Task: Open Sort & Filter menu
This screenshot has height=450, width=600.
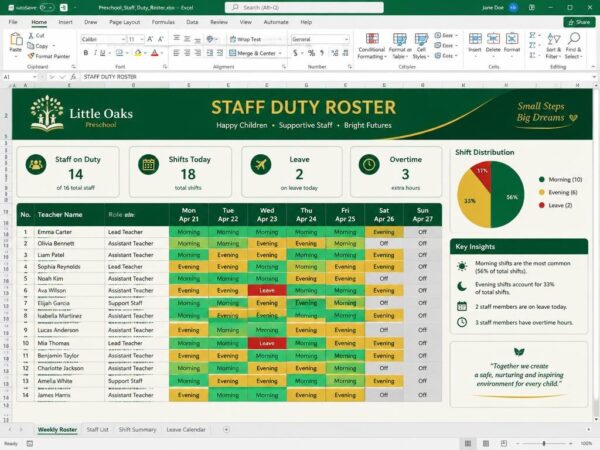Action: pos(553,46)
